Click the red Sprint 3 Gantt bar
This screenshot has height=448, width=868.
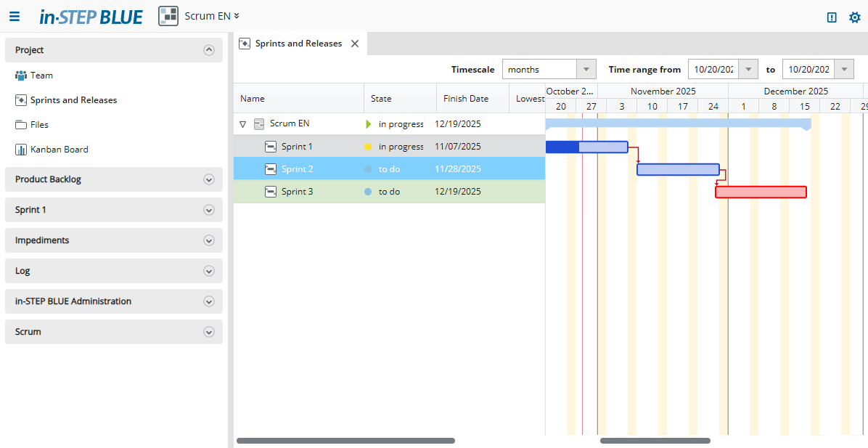(x=761, y=192)
